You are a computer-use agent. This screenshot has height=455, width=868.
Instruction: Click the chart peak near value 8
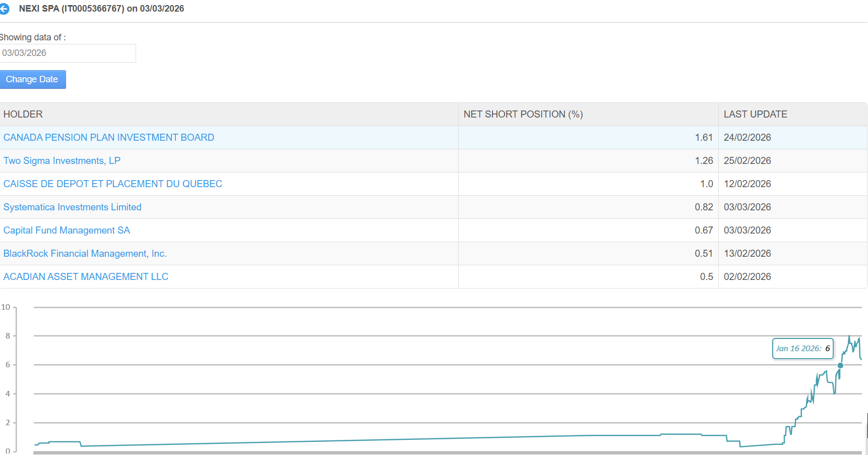click(x=849, y=336)
